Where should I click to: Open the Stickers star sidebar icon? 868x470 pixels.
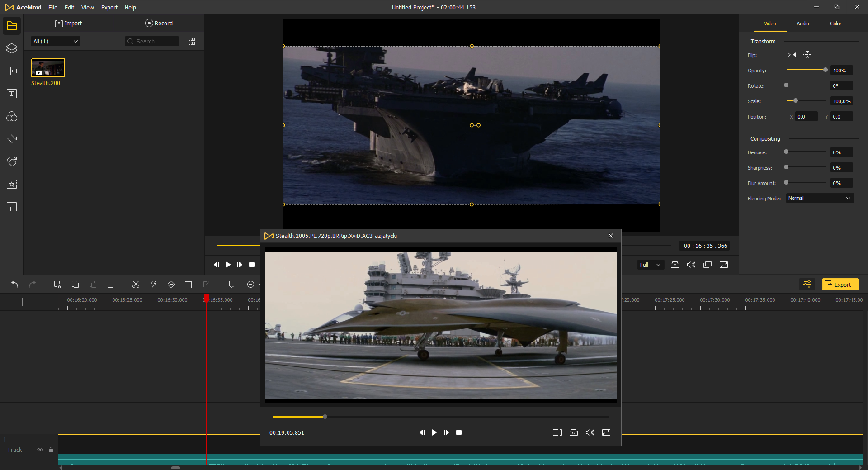(x=12, y=184)
